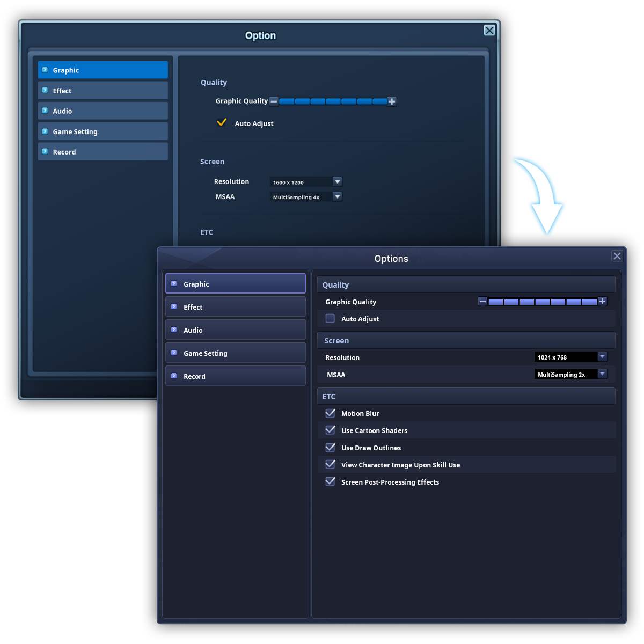The height and width of the screenshot is (644, 644).
Task: Open the Record section in lower Options dialog
Action: coord(236,376)
